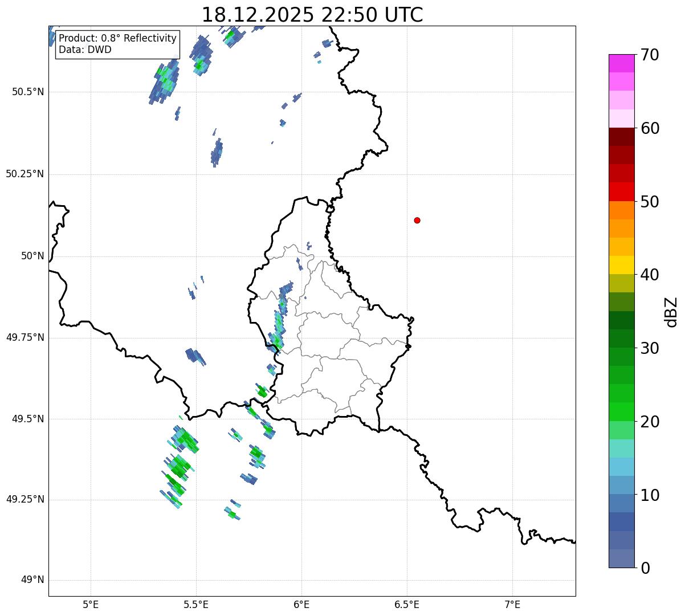Click the longitude label 6.5°E

pyautogui.click(x=407, y=604)
